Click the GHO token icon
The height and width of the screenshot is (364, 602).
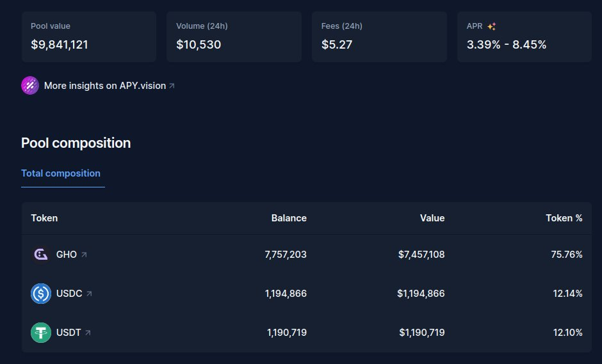coord(41,255)
